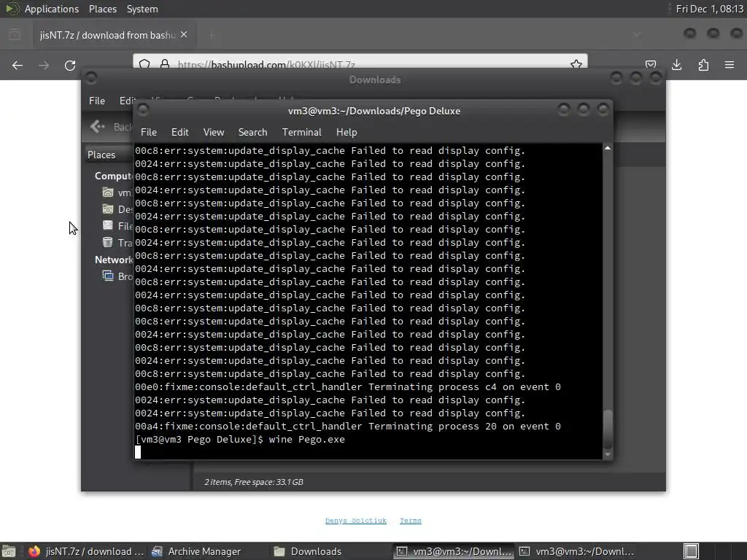The height and width of the screenshot is (560, 747).
Task: Open the Firefox extensions icon
Action: (x=703, y=65)
